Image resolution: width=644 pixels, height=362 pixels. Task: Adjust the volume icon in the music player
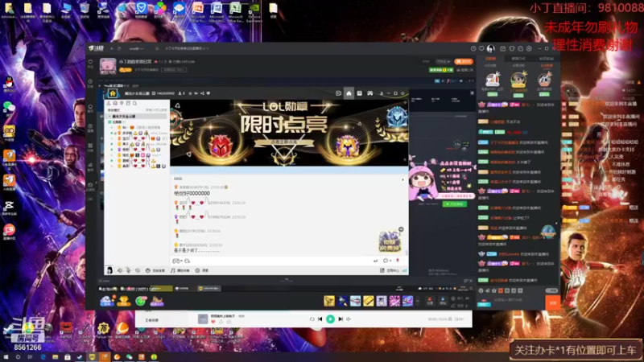349,319
